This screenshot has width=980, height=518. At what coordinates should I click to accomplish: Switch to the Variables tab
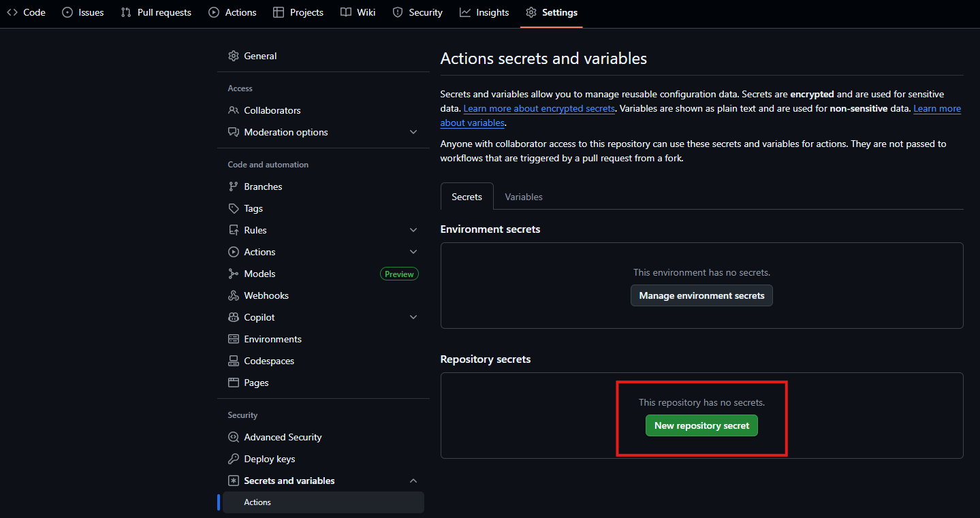pos(523,197)
